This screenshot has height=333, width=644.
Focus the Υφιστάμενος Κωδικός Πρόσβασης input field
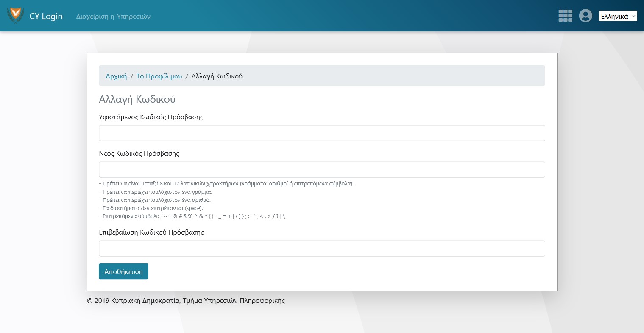(321, 133)
